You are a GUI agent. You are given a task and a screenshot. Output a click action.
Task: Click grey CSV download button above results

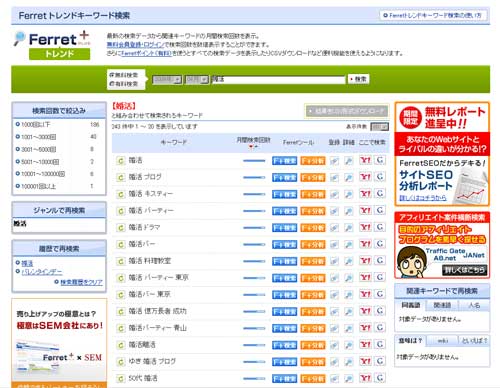pyautogui.click(x=347, y=111)
